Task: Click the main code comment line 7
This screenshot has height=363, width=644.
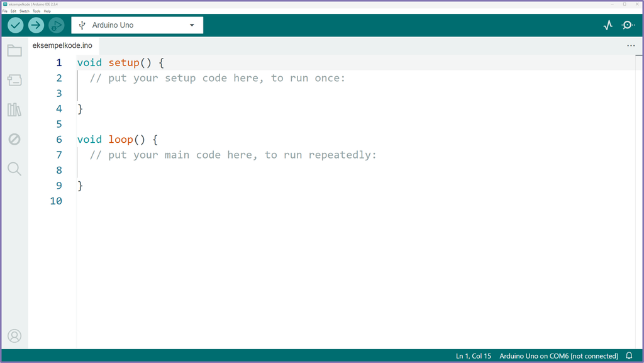Action: tap(233, 155)
